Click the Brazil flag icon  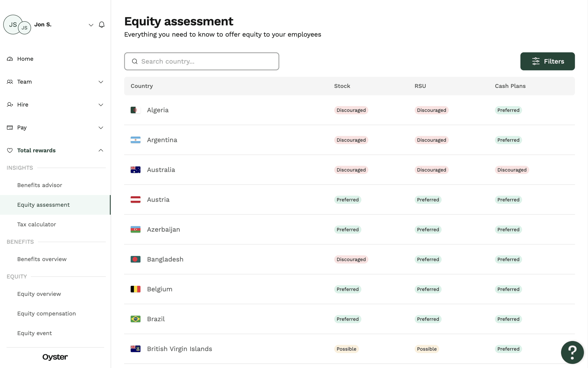pos(135,319)
